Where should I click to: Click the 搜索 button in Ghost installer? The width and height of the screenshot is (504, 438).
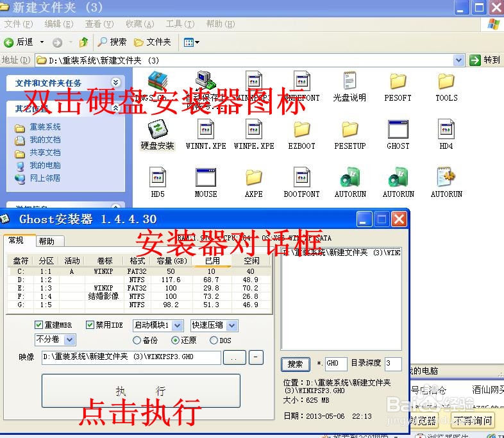point(295,364)
